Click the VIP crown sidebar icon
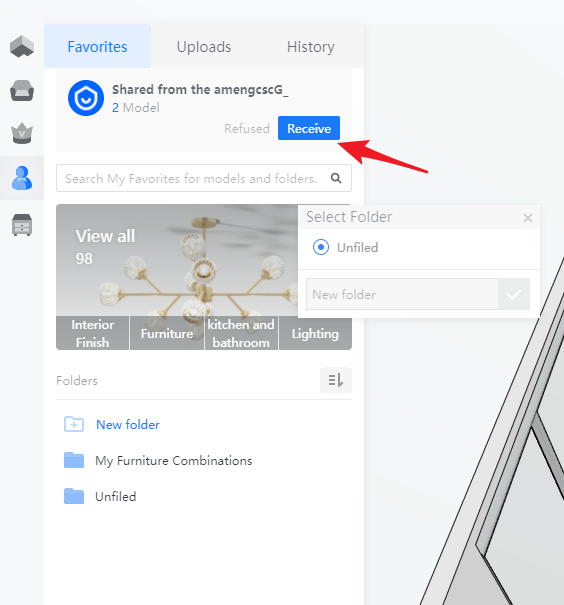The image size is (564, 605). point(22,134)
